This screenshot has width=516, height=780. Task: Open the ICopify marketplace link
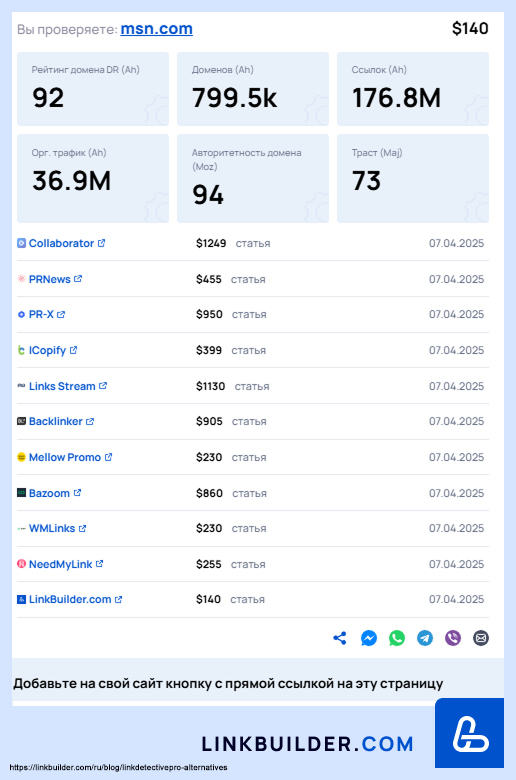[47, 350]
